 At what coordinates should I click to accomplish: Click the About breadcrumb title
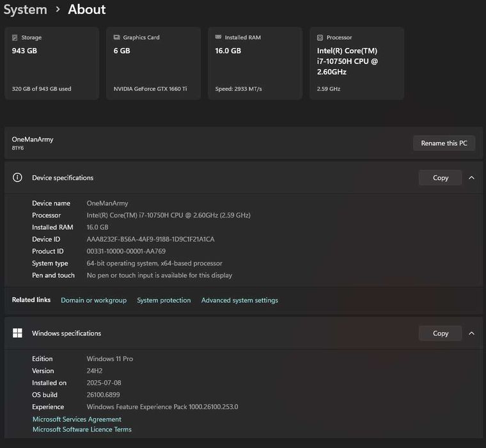87,10
